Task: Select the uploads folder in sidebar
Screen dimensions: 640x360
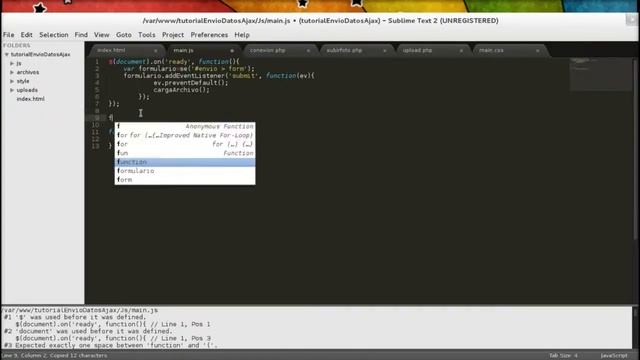Action: tap(27, 90)
